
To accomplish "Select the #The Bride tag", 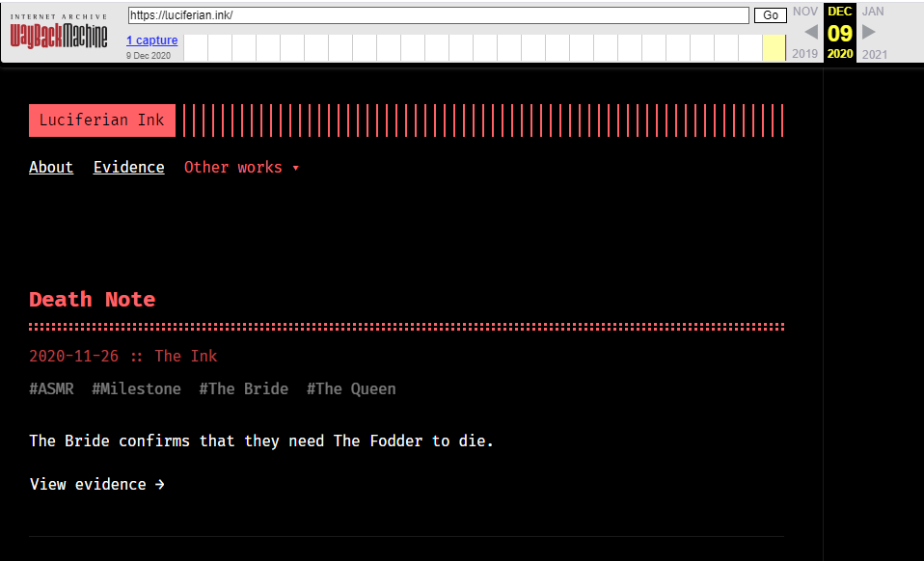I will point(243,388).
